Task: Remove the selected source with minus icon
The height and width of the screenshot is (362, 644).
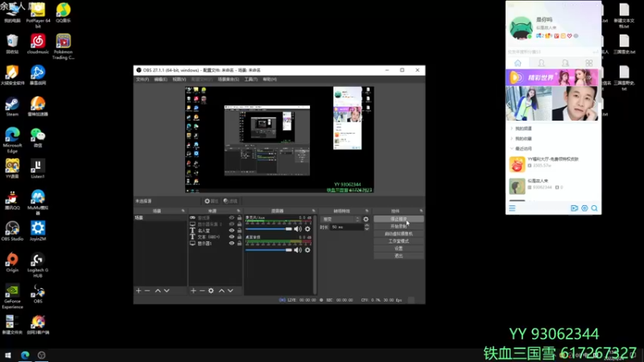Action: tap(202, 290)
